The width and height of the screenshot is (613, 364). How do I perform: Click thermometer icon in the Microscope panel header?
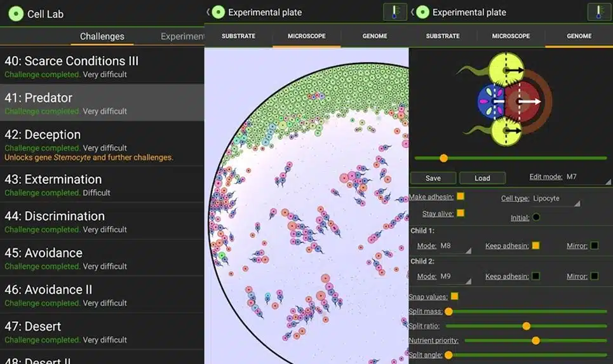394,12
